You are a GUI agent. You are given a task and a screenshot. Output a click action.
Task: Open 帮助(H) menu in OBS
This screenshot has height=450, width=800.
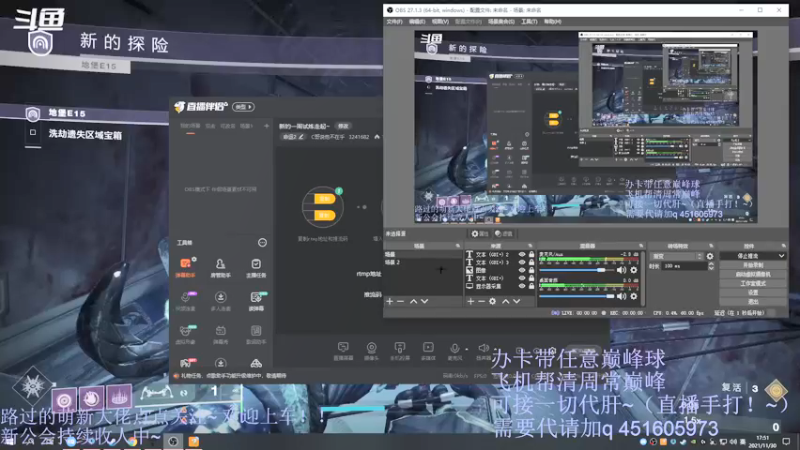pos(553,21)
